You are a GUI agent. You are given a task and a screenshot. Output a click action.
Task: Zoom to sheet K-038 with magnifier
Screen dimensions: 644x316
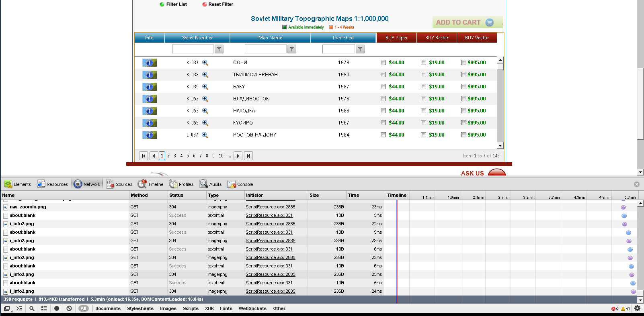(205, 75)
